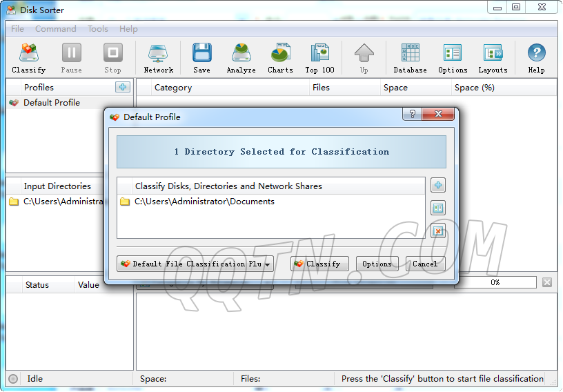Click the Analyze toolbar icon
The width and height of the screenshot is (563, 392).
tap(241, 58)
